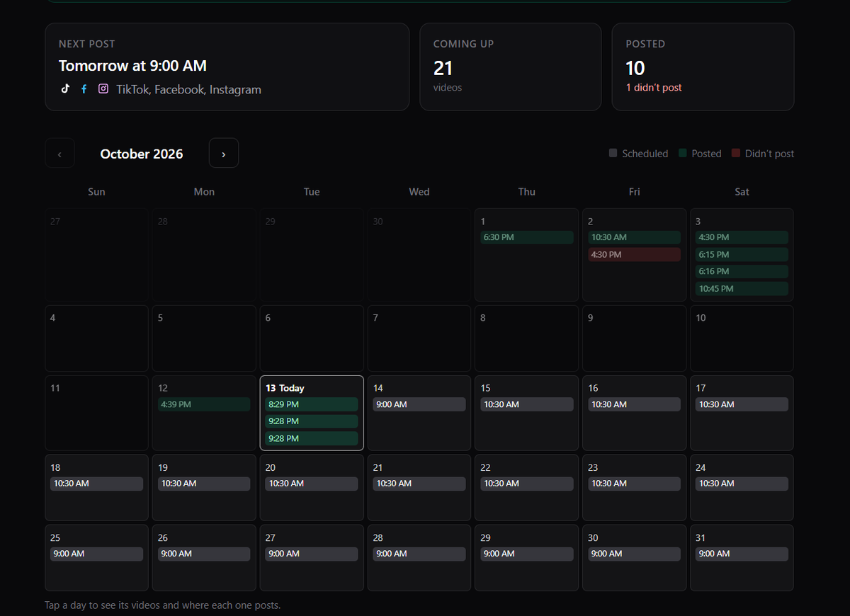
Task: Open the 8:29 PM post on Today
Action: point(312,404)
